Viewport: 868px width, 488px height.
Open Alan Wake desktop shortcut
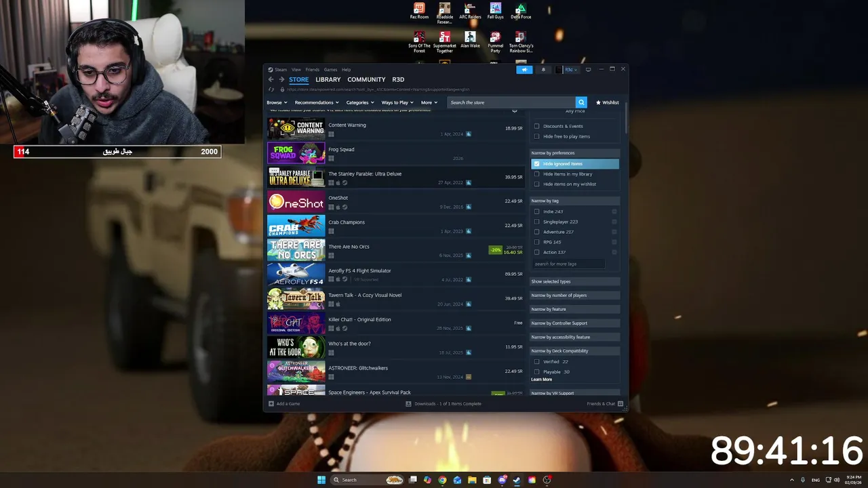(470, 40)
